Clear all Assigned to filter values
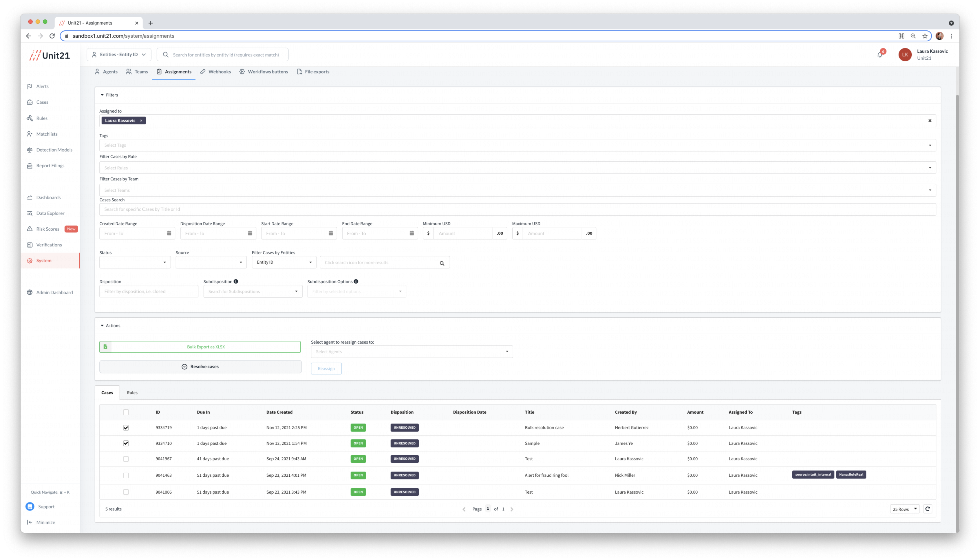The height and width of the screenshot is (560, 980). coord(930,121)
